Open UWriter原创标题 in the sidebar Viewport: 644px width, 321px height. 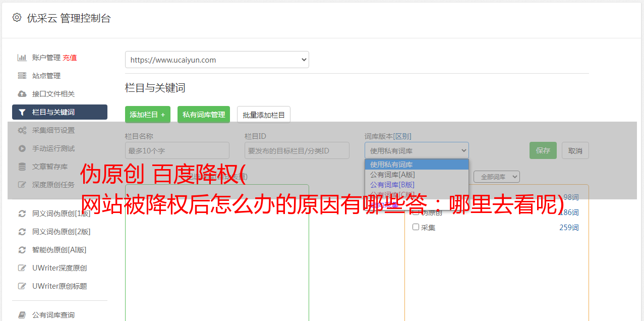point(60,286)
